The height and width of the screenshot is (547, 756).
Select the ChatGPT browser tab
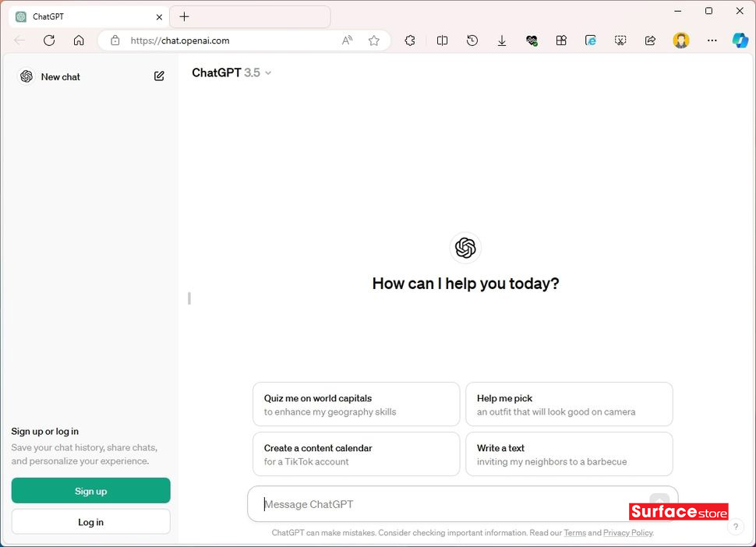point(87,16)
